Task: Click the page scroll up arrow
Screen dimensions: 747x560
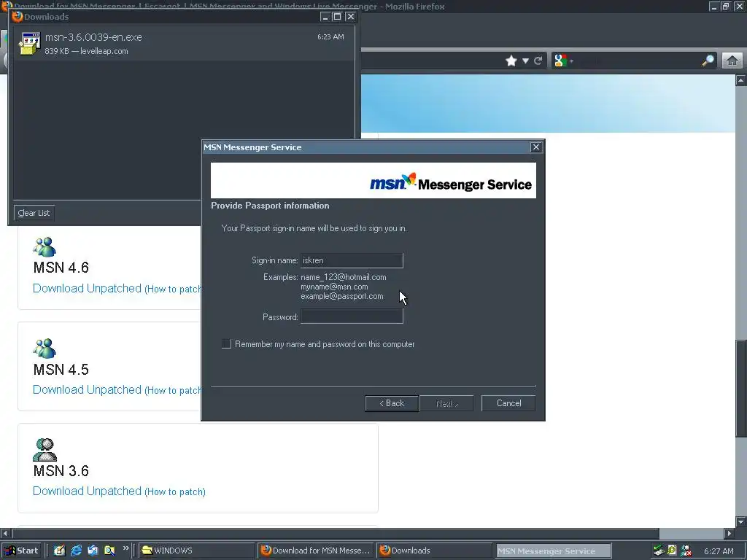Action: (x=741, y=80)
